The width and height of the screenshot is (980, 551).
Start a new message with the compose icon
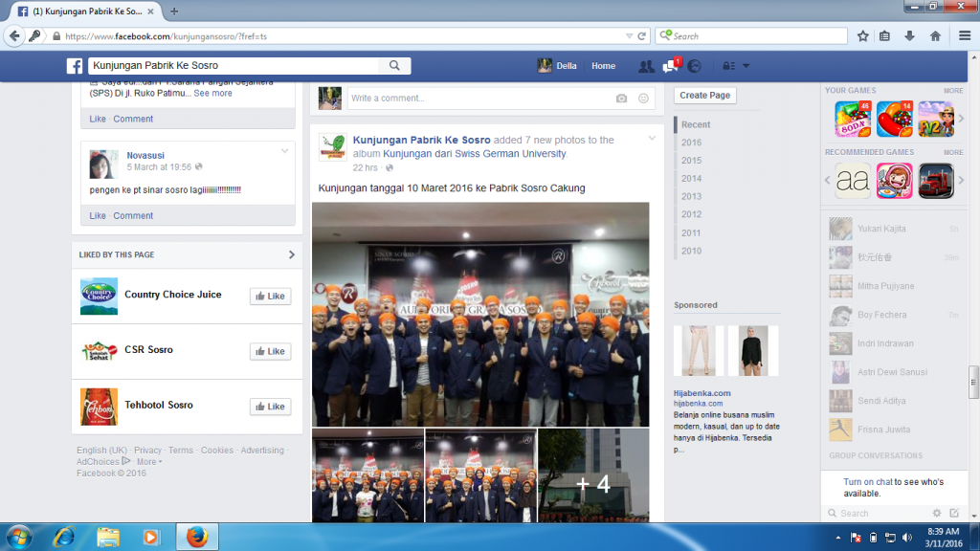click(954, 513)
